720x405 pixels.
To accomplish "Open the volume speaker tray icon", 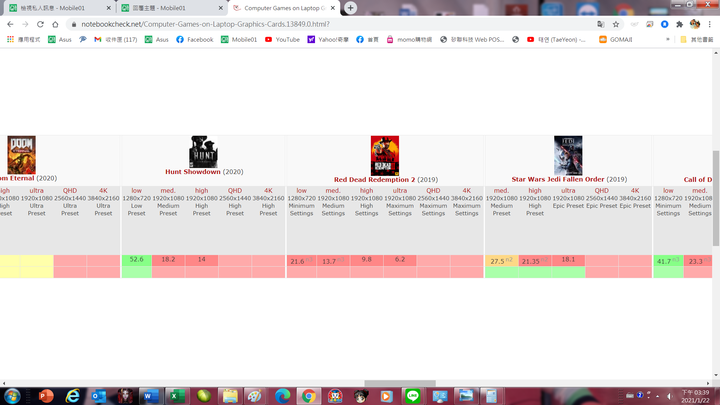I will coord(670,396).
